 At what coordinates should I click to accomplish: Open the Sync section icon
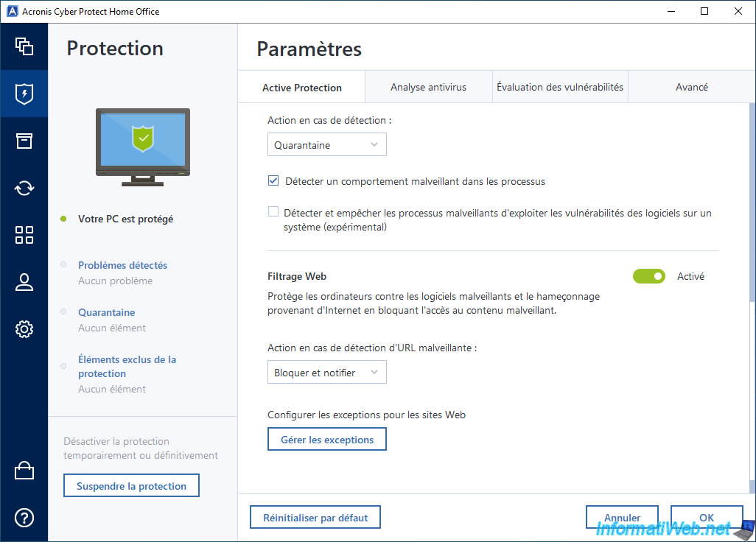click(24, 188)
